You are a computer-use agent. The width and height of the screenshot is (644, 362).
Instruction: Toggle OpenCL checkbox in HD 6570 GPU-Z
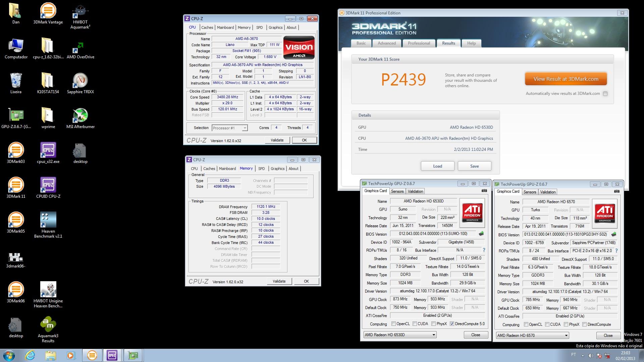coord(526,324)
